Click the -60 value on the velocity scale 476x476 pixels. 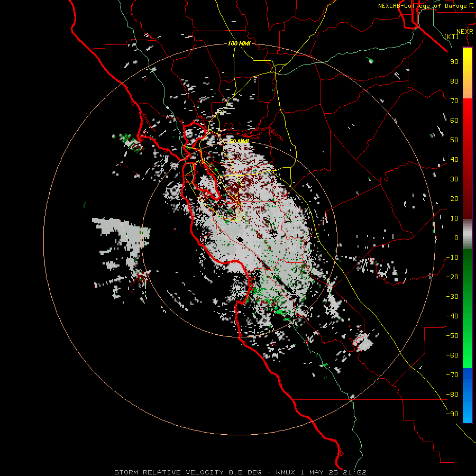coord(452,355)
